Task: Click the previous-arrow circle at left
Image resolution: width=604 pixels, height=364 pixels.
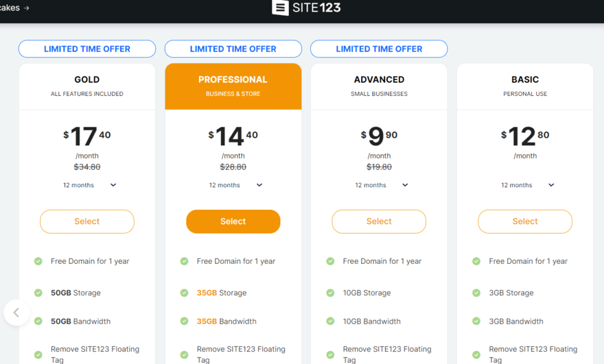Action: (16, 313)
